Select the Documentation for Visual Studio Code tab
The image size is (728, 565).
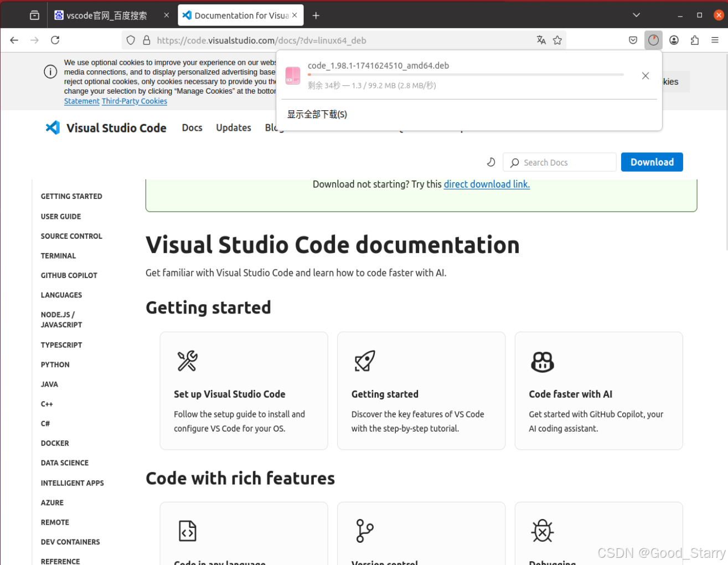point(241,16)
